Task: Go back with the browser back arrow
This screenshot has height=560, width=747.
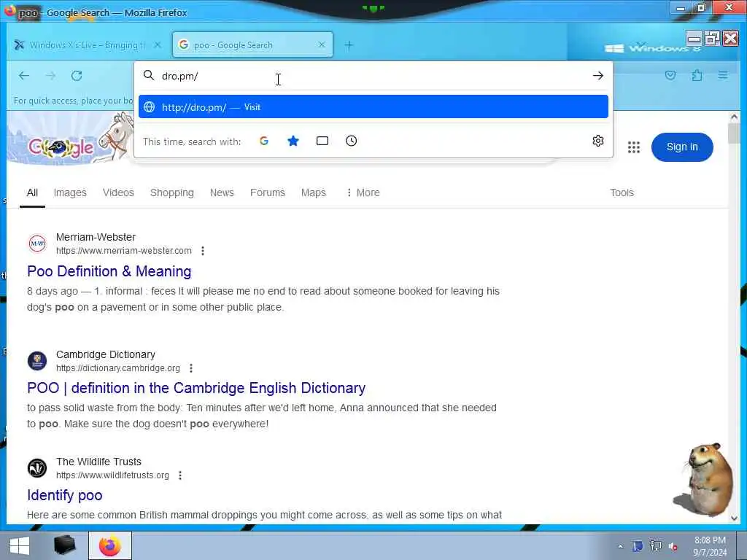Action: point(24,76)
